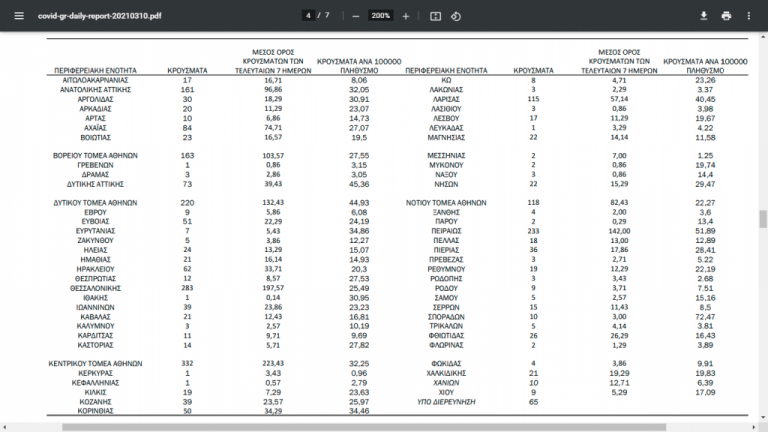Zoom in with the plus button
This screenshot has width=768, height=432.
(x=406, y=16)
